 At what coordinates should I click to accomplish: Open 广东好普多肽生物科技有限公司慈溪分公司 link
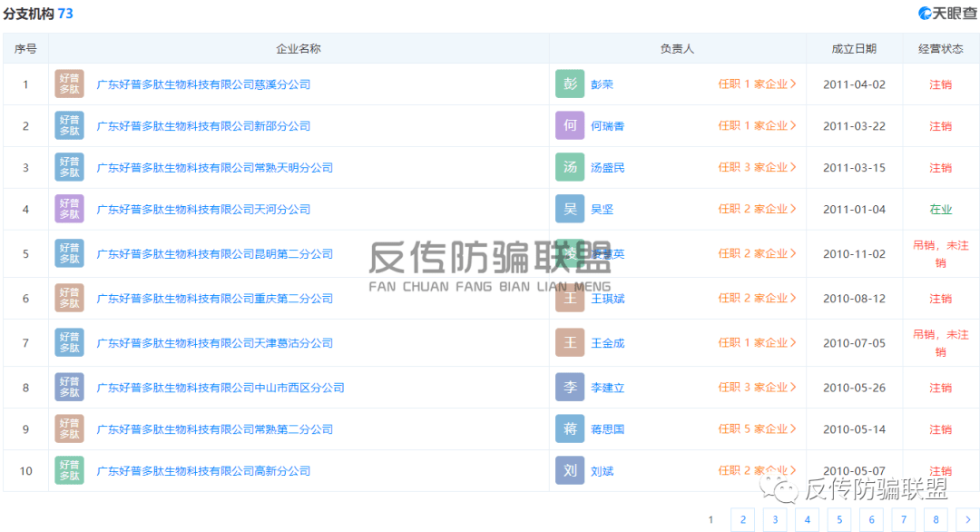203,84
